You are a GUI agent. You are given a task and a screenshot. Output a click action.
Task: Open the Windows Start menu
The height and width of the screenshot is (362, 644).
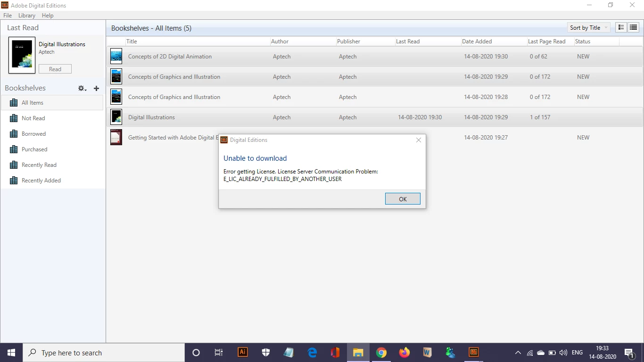[x=11, y=353]
